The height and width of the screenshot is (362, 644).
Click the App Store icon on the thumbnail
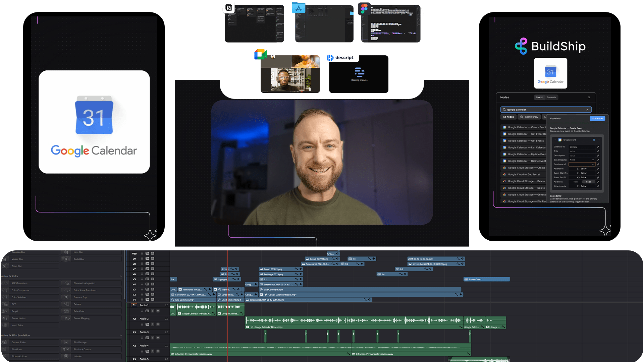[299, 8]
